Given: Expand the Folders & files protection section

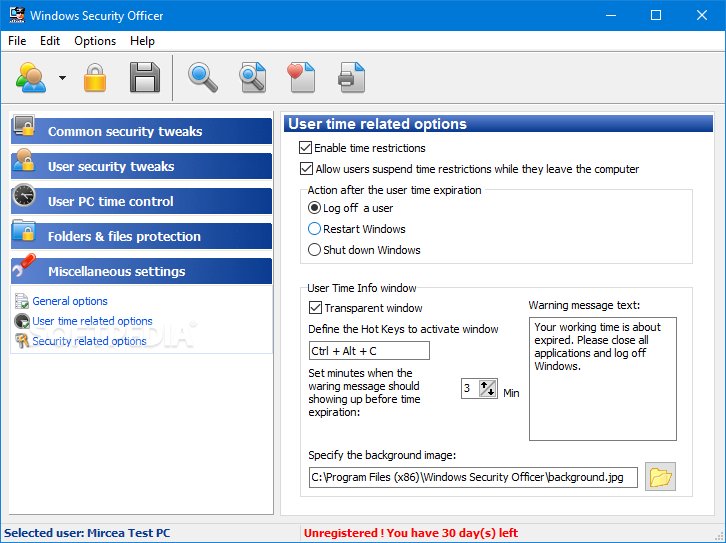Looking at the screenshot, I should pyautogui.click(x=141, y=236).
